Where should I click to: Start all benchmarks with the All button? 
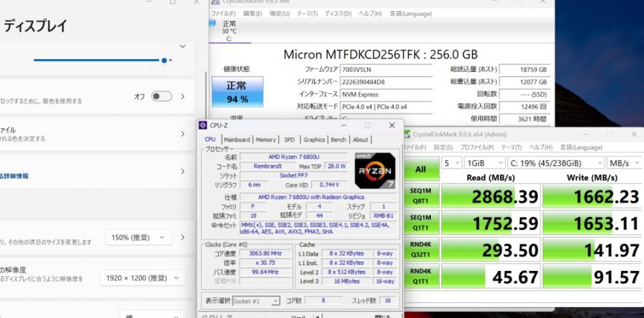[x=421, y=169]
